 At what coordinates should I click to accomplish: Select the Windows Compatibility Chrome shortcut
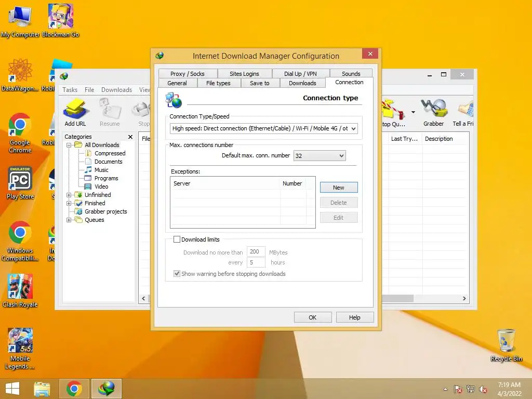pos(20,241)
